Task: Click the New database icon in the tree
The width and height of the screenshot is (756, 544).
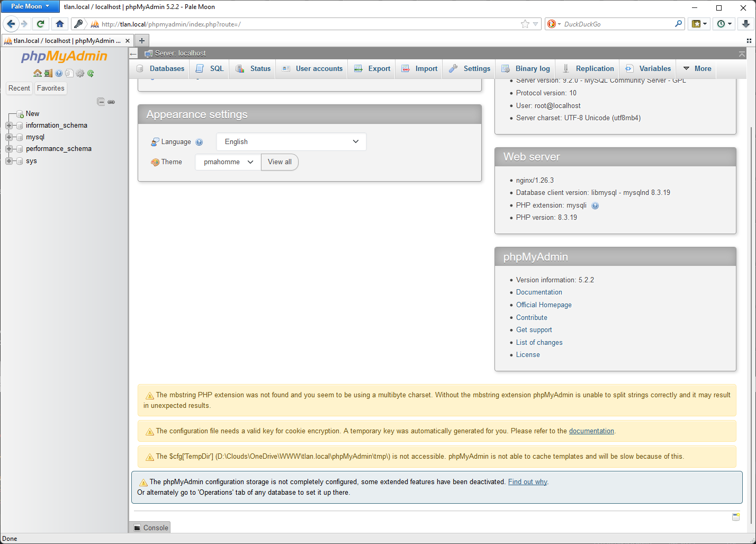Action: click(x=20, y=114)
